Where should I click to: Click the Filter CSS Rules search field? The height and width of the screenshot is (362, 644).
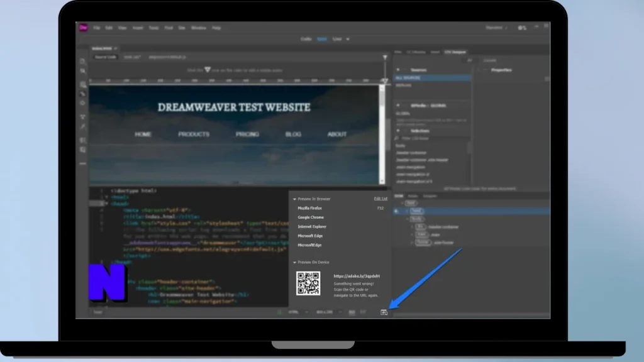[431, 138]
